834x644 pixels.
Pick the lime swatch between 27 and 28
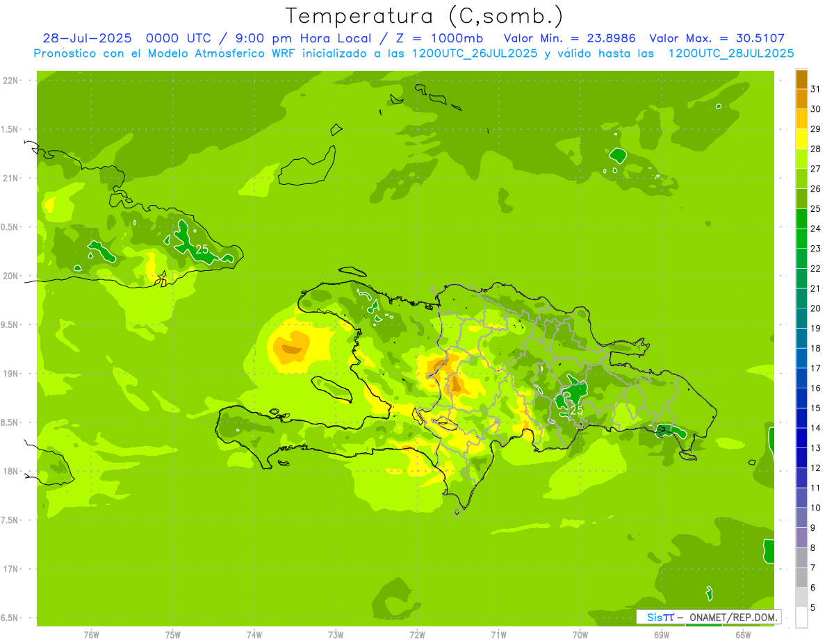coord(801,159)
